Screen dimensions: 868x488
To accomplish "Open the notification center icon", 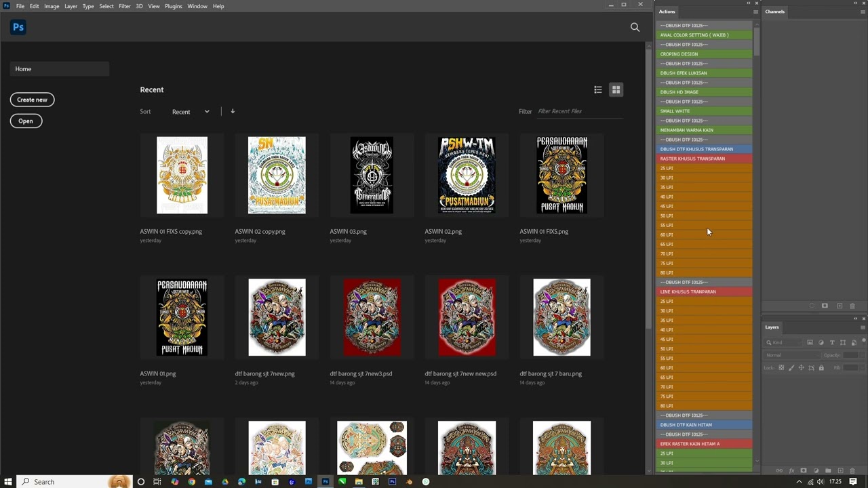I will coord(852,481).
